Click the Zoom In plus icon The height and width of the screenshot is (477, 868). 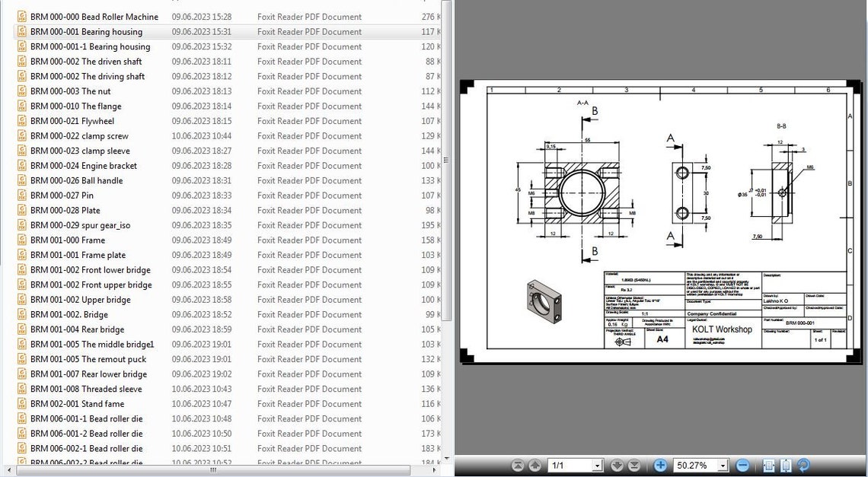click(x=660, y=465)
